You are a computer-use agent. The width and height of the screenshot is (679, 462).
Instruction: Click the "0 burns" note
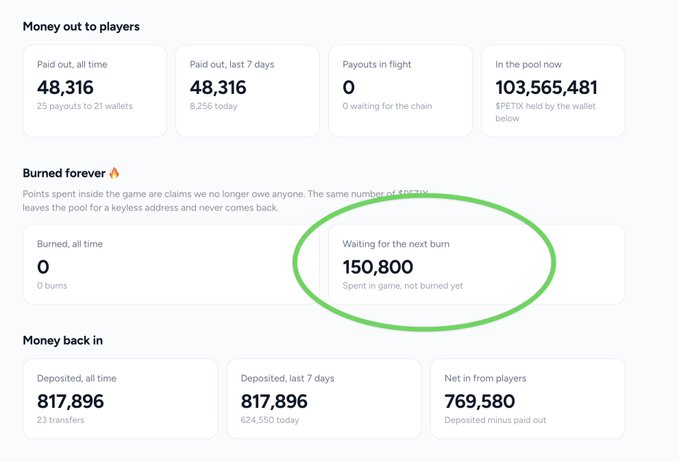(x=52, y=286)
